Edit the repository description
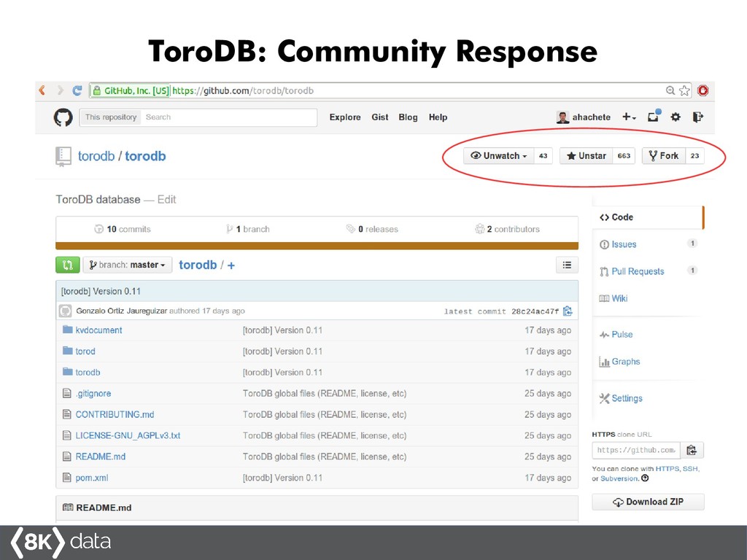 coord(167,200)
